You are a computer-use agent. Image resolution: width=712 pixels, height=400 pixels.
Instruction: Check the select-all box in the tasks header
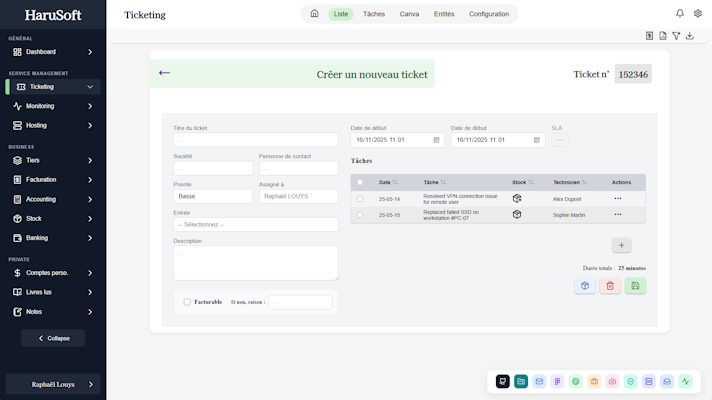[360, 182]
